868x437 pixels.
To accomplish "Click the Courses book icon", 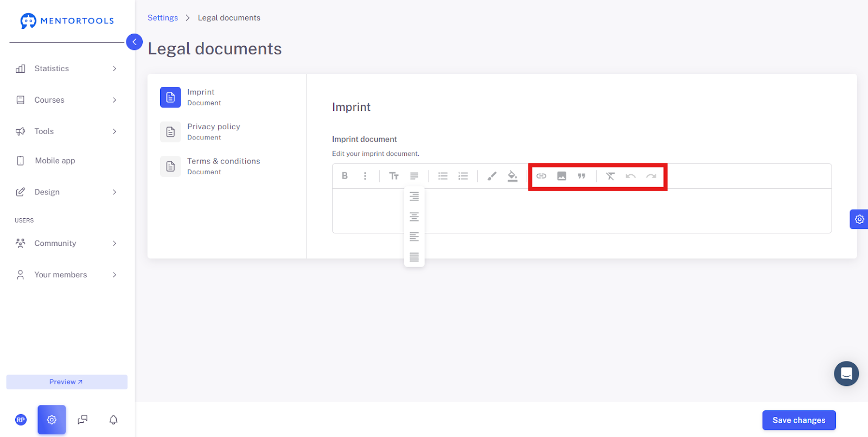I will [21, 100].
